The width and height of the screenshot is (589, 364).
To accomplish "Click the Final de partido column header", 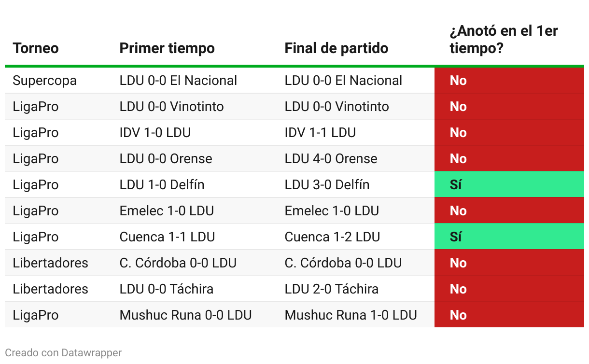I will point(337,48).
